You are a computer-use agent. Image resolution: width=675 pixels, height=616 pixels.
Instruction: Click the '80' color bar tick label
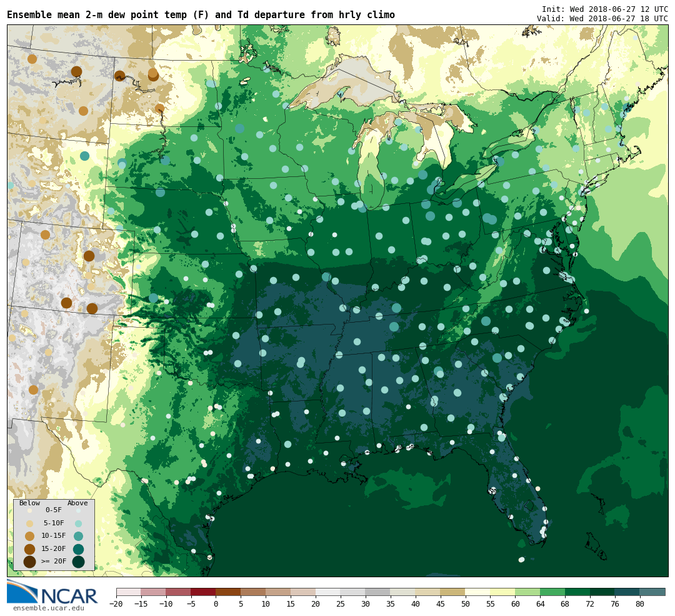pos(640,604)
